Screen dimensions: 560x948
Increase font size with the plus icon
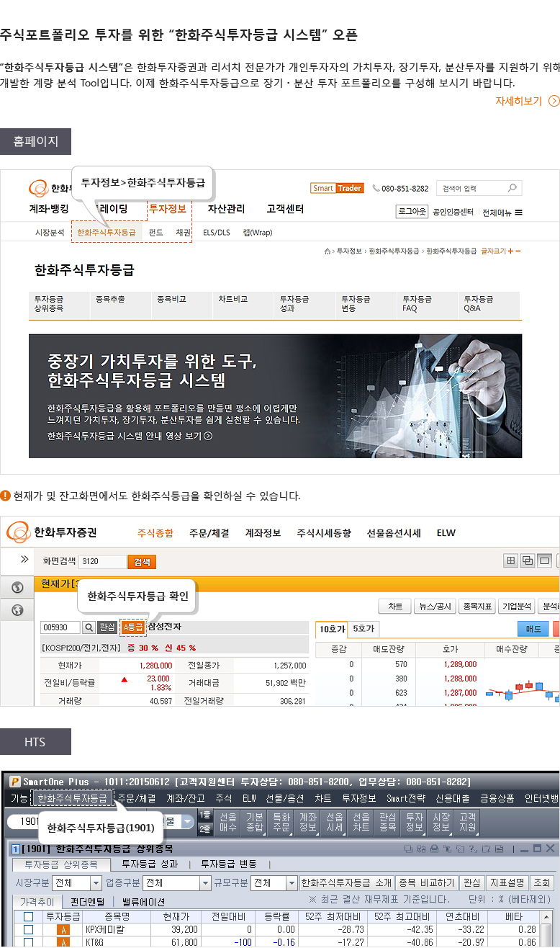point(510,251)
